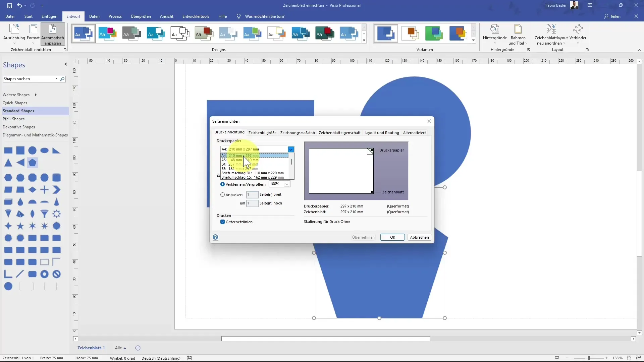Uncheck the Gitternetzlinien checkbox
Screen dimensions: 644x362
click(222, 222)
